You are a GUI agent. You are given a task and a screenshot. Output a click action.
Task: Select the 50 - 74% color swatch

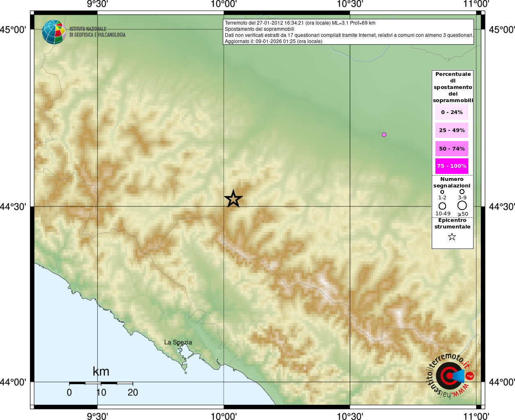tap(452, 148)
